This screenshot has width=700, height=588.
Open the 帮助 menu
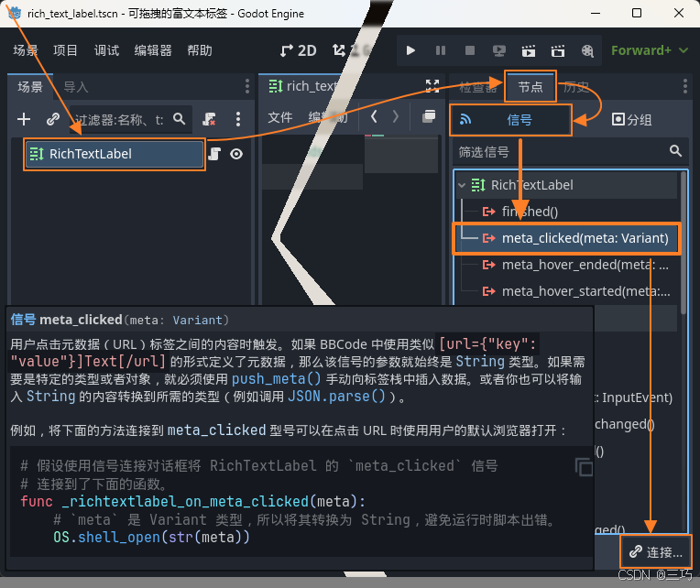coord(200,50)
